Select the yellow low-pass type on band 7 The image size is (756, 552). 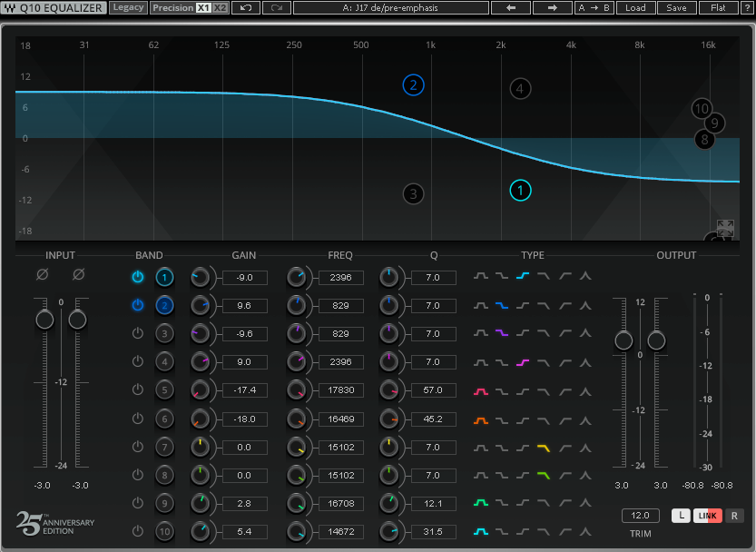coord(544,448)
